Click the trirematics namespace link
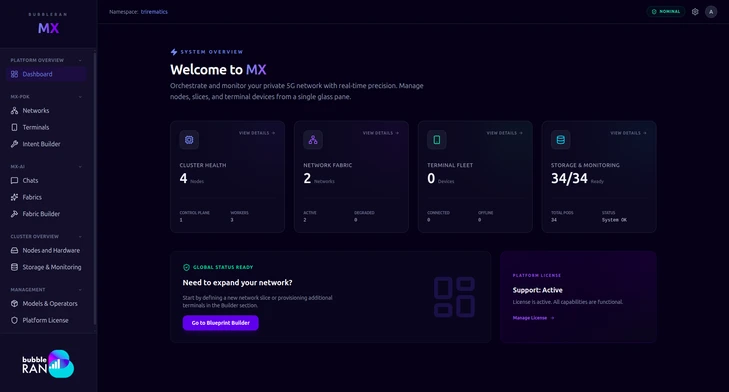 pos(154,12)
